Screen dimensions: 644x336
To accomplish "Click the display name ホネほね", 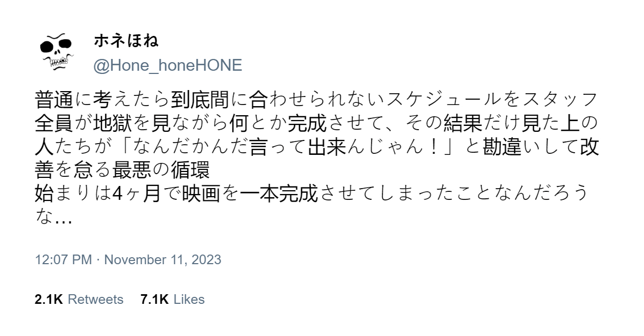I will pos(126,42).
